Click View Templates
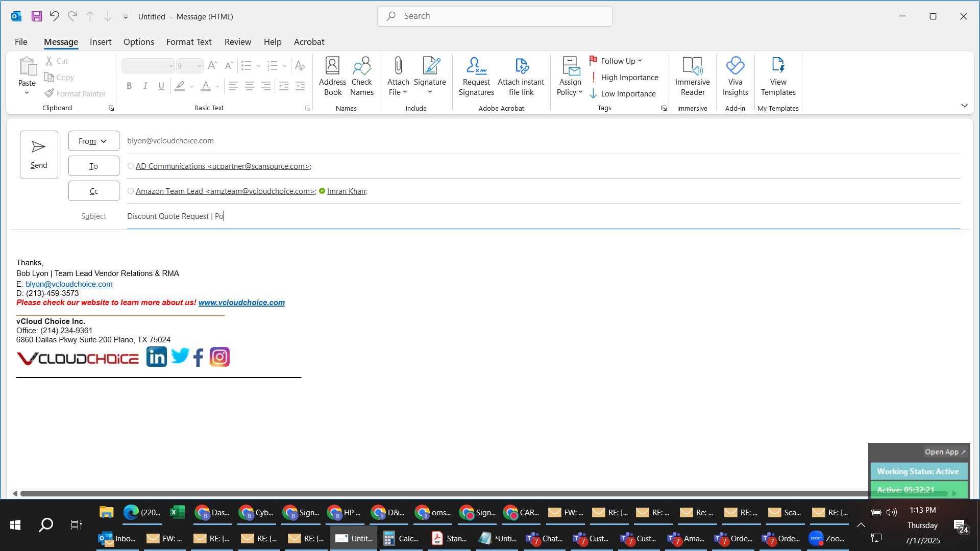This screenshot has width=980, height=551. pyautogui.click(x=778, y=77)
